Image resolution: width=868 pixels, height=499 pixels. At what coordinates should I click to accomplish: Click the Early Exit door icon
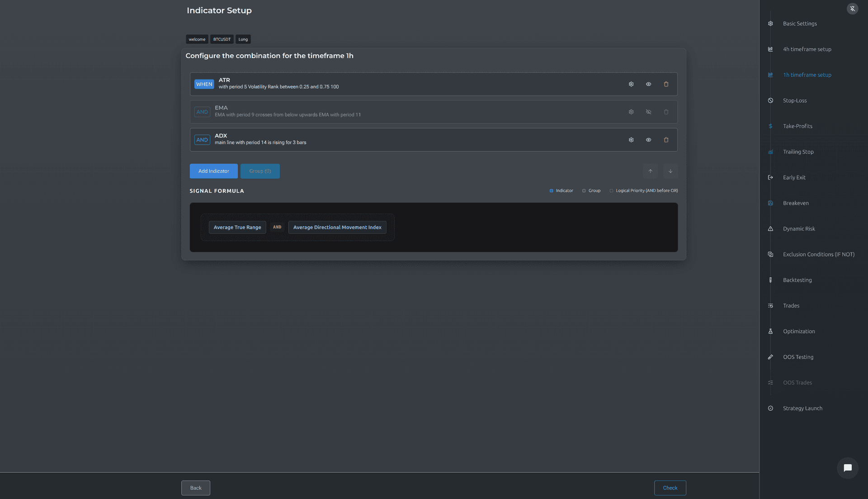click(x=770, y=177)
